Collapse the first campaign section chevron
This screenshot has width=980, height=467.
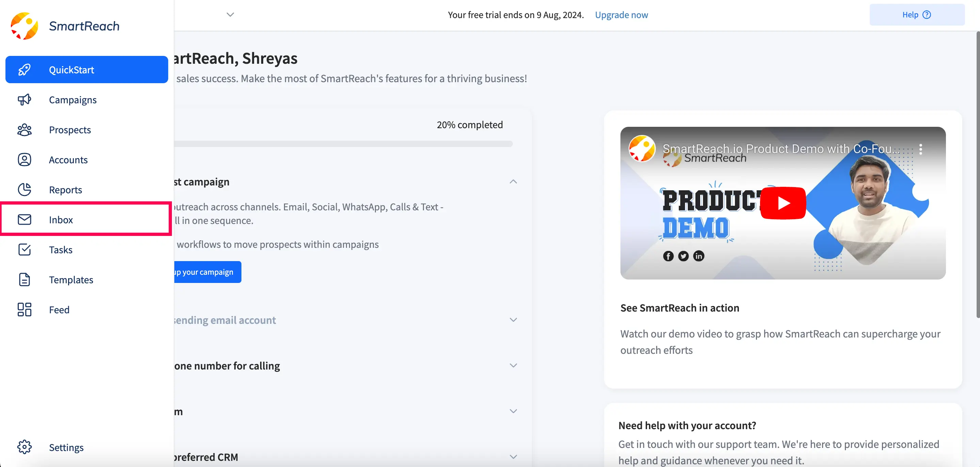pos(513,182)
